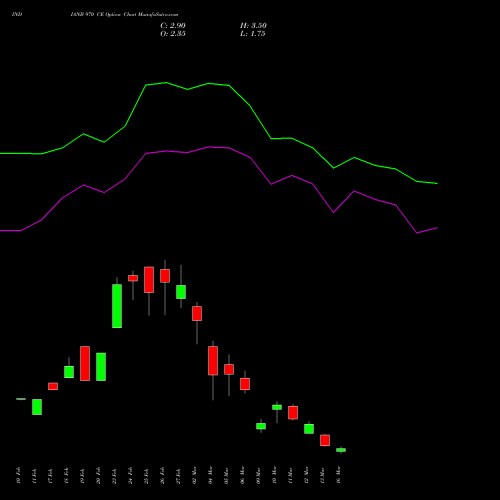Click the '26 Feb' date axis label
500x500 pixels.
click(x=162, y=475)
